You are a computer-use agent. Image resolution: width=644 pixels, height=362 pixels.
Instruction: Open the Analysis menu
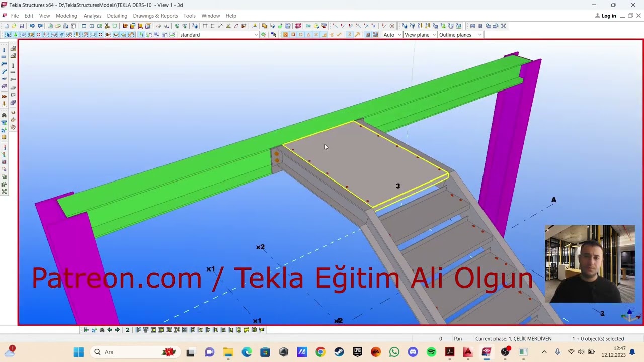[x=92, y=16]
